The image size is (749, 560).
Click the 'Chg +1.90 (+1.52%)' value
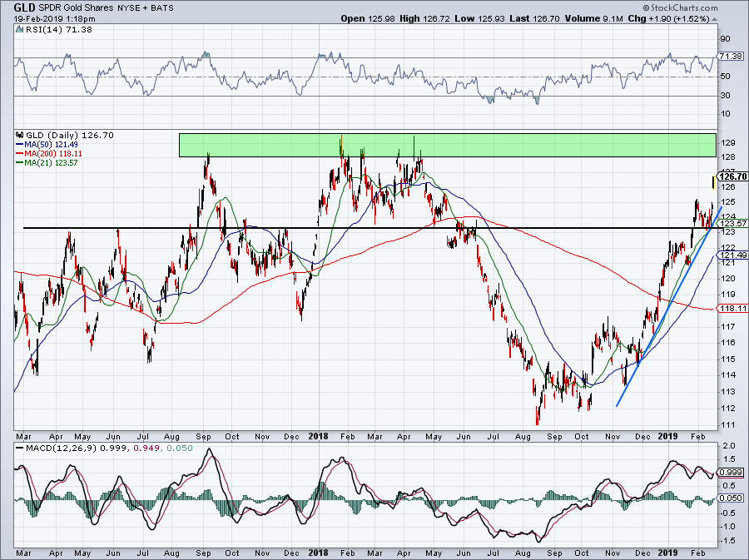click(x=669, y=18)
